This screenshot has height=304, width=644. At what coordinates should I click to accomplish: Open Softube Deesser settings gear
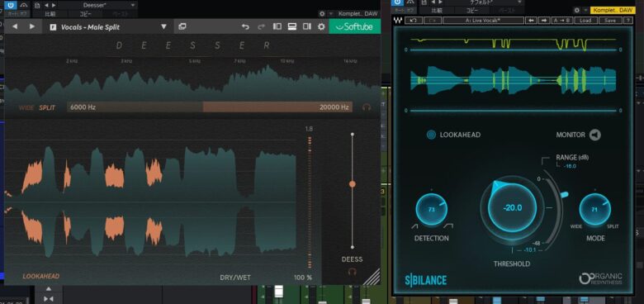point(321,26)
